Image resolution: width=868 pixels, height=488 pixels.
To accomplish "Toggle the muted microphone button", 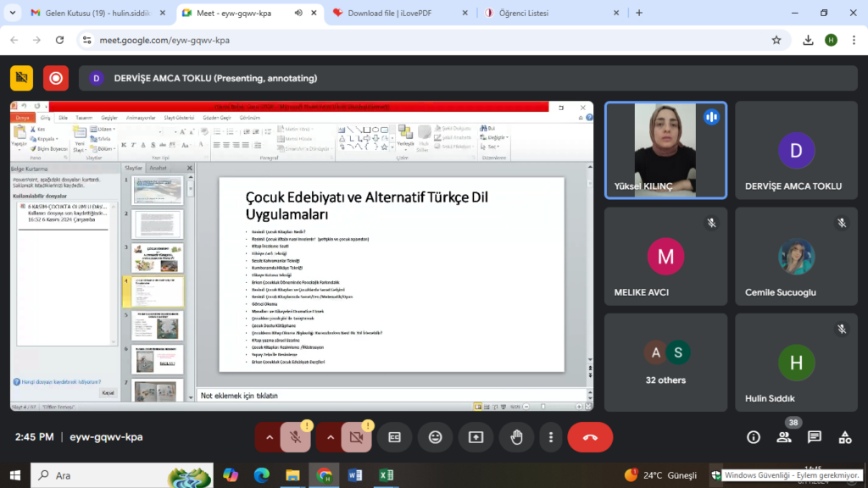I will pos(296,437).
